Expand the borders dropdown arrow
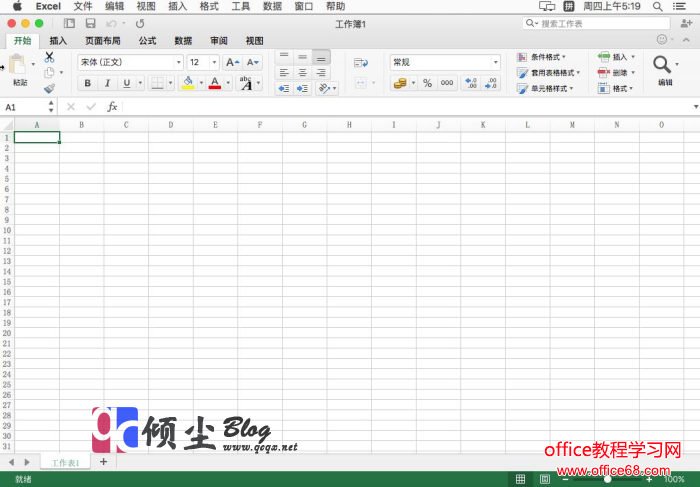The height and width of the screenshot is (487, 700). click(x=170, y=83)
